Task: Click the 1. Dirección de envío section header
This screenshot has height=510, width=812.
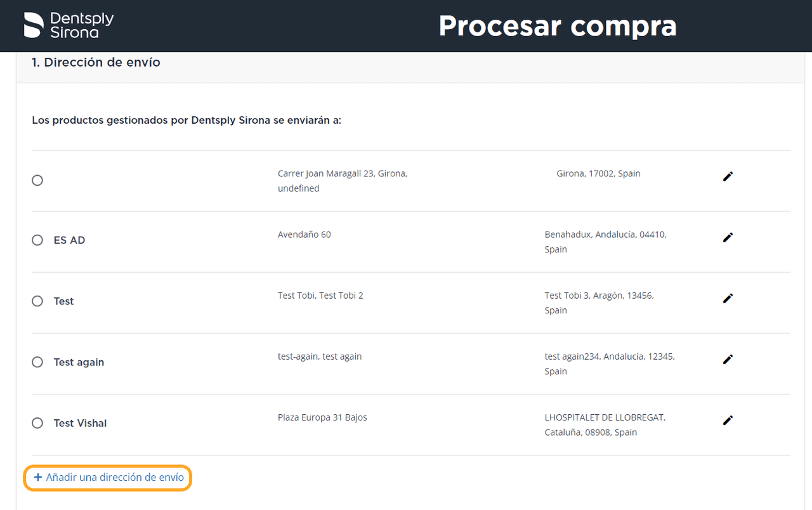Action: click(96, 63)
